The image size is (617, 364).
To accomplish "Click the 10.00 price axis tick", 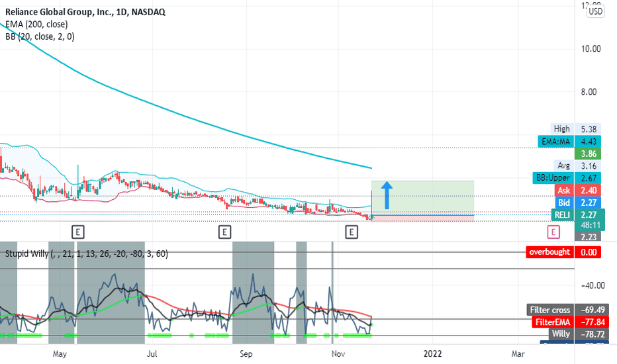I will (591, 49).
